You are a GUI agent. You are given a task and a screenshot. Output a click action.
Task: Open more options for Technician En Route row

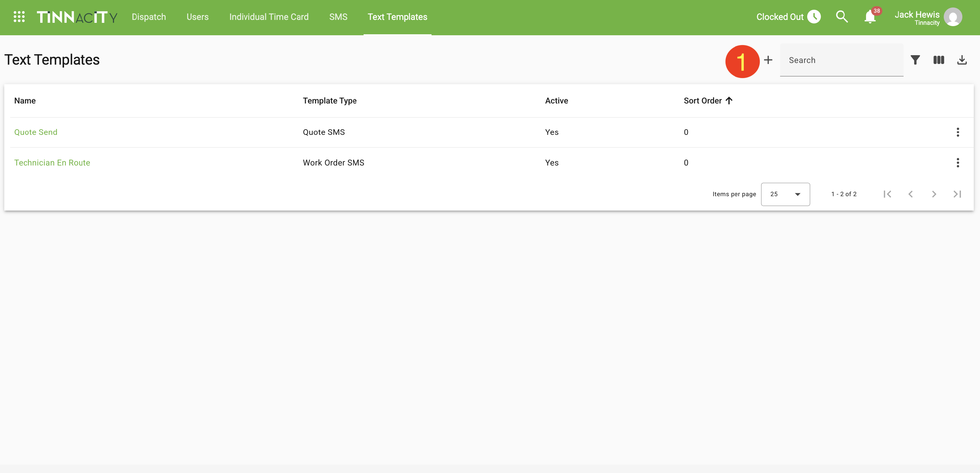[x=957, y=163]
